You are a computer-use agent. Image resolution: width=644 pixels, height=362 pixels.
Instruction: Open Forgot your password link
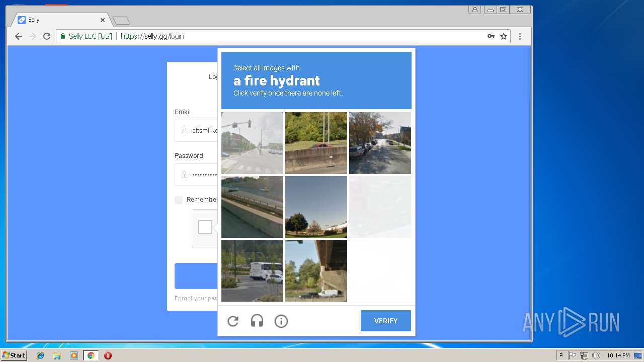click(x=196, y=298)
